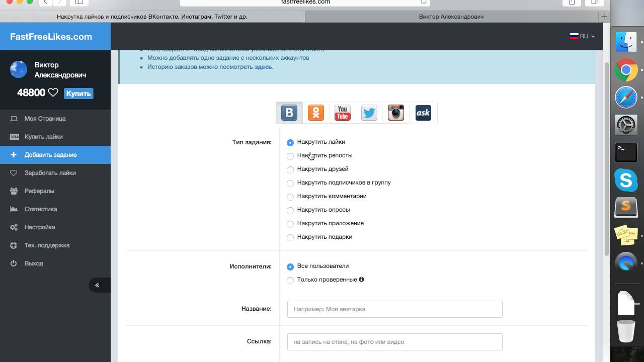Click the Название input field
This screenshot has height=362, width=644.
[x=394, y=309]
